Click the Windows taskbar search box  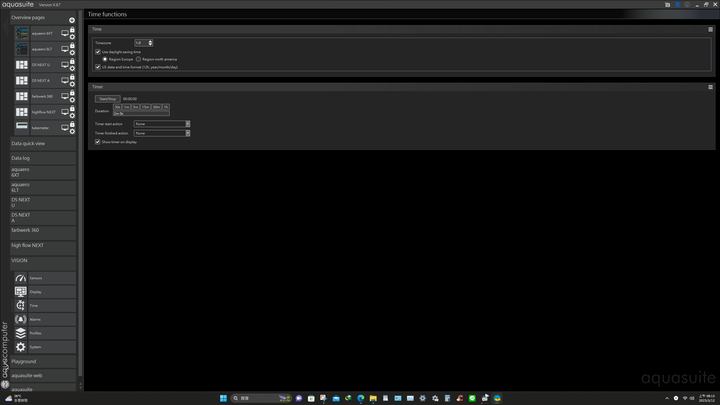point(262,398)
